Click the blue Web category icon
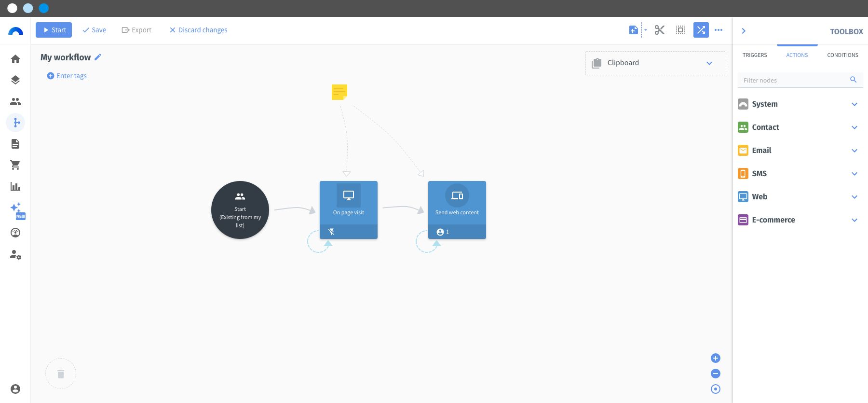Image resolution: width=868 pixels, height=403 pixels. tap(743, 197)
